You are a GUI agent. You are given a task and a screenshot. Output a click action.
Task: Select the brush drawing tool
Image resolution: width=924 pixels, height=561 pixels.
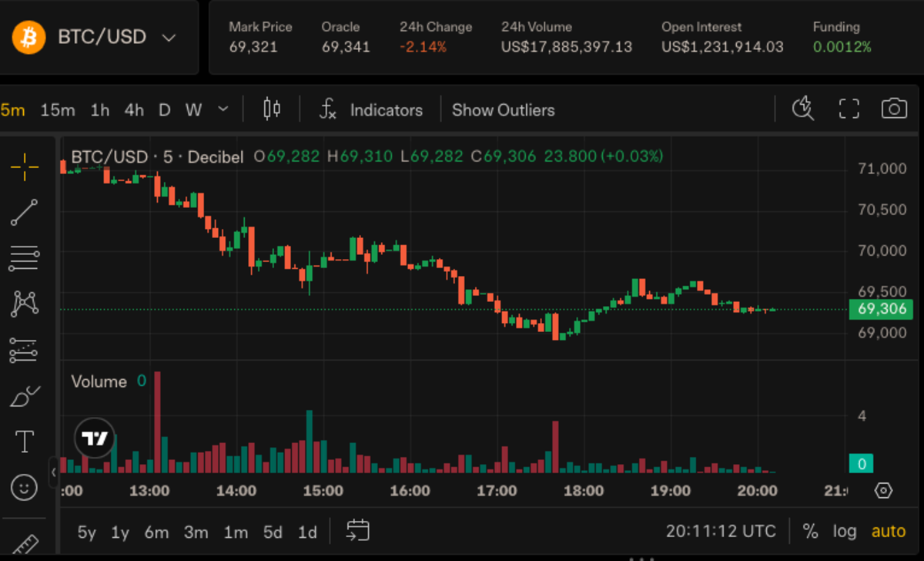click(x=25, y=397)
